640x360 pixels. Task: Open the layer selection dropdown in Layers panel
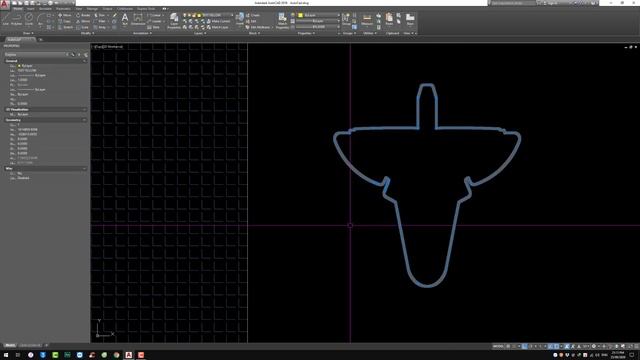[x=208, y=15]
